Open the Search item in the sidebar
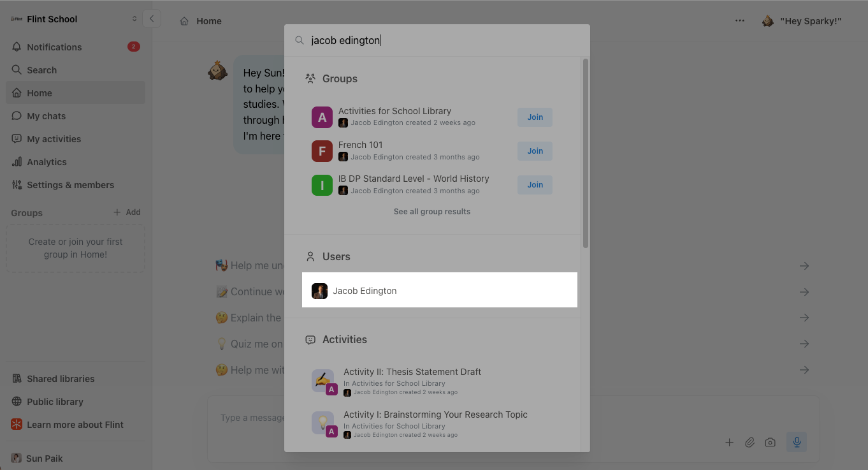 point(76,70)
